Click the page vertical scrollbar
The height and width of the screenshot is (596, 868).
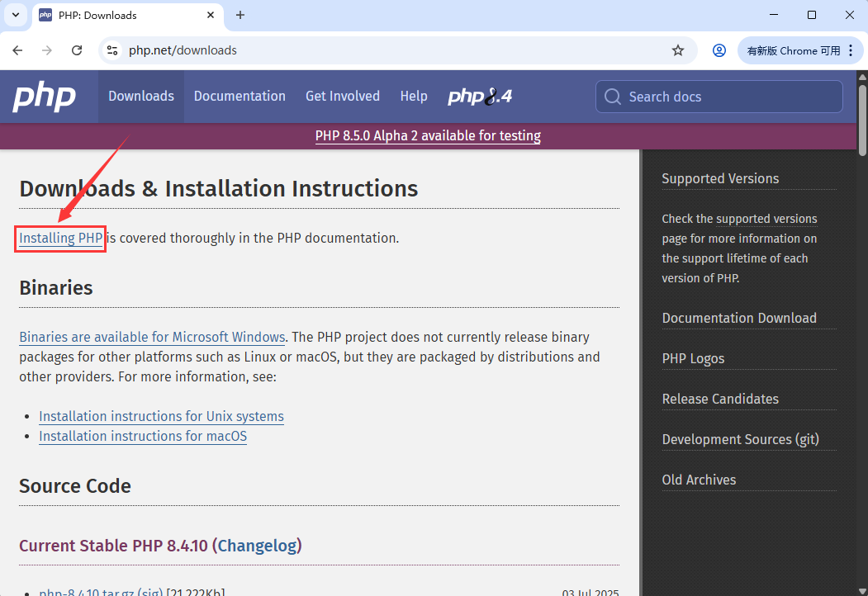coord(862,332)
